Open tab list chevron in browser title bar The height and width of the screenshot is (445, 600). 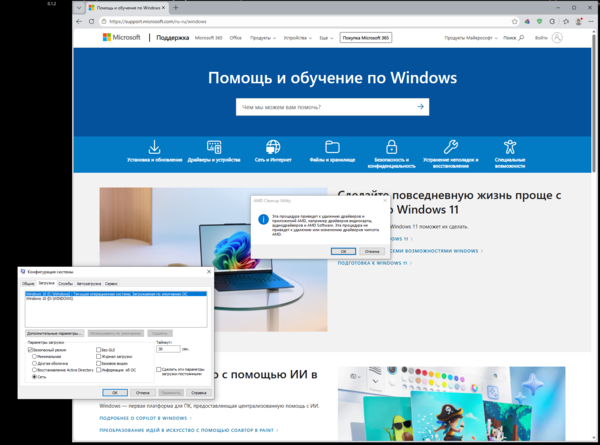click(79, 8)
